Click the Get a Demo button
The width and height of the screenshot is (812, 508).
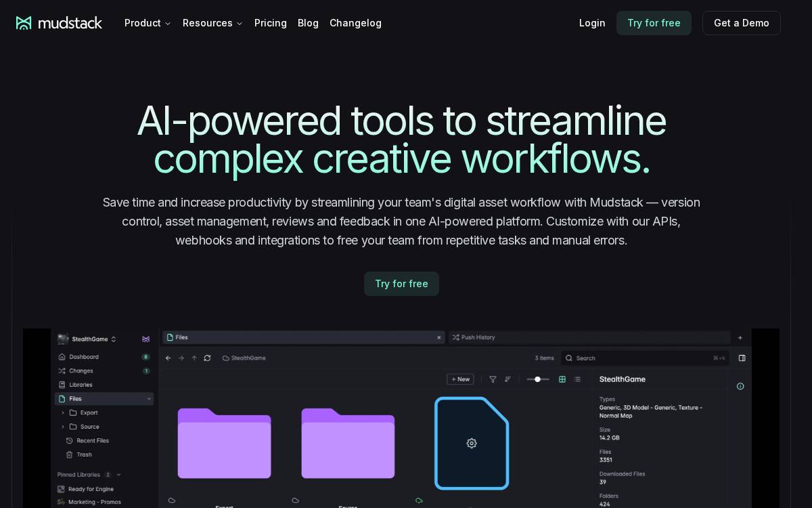pyautogui.click(x=742, y=23)
